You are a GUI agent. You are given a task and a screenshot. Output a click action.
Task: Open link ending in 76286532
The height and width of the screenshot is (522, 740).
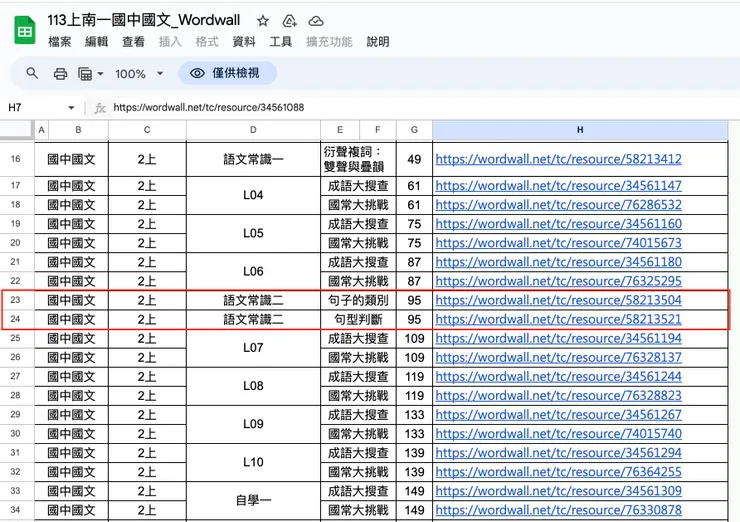[x=558, y=205]
